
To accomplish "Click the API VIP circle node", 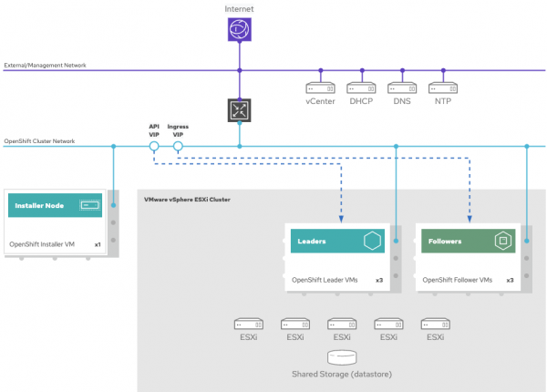I will click(x=155, y=146).
